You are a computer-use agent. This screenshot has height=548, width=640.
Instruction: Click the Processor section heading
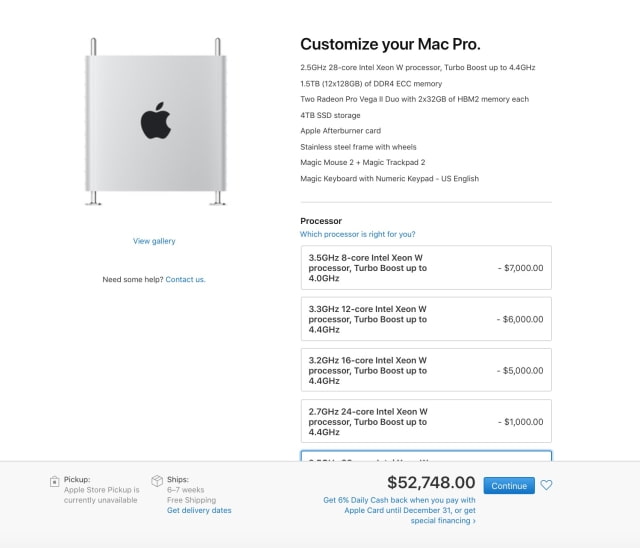click(x=321, y=220)
